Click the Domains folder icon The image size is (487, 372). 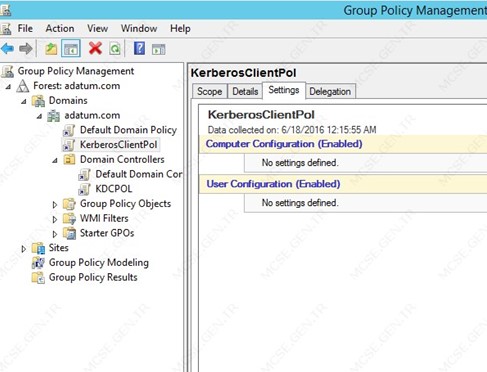38,101
